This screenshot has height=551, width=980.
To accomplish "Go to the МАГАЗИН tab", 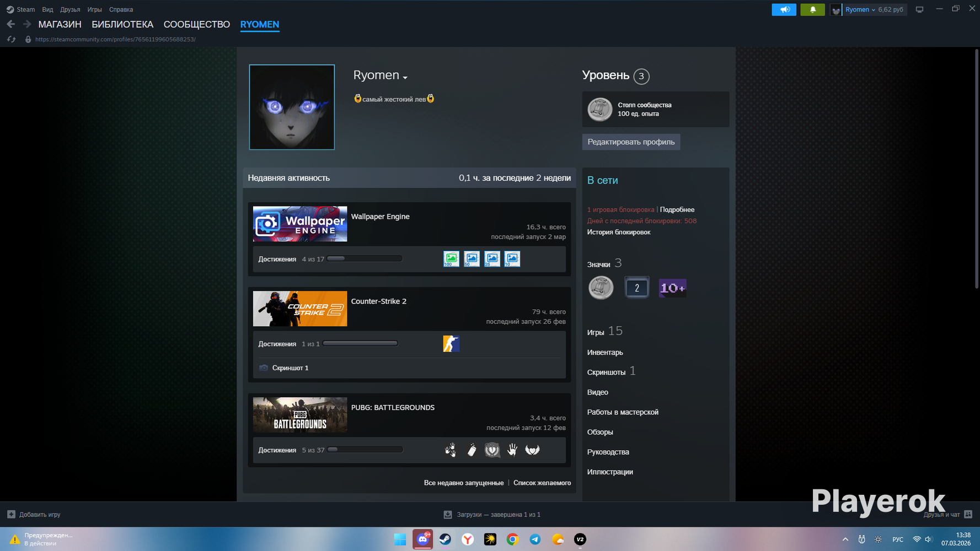I will click(x=60, y=24).
